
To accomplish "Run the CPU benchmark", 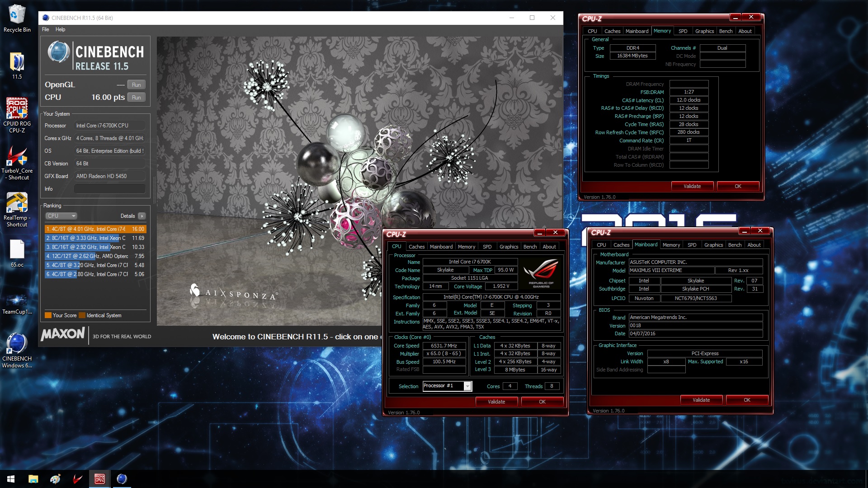I will (136, 97).
